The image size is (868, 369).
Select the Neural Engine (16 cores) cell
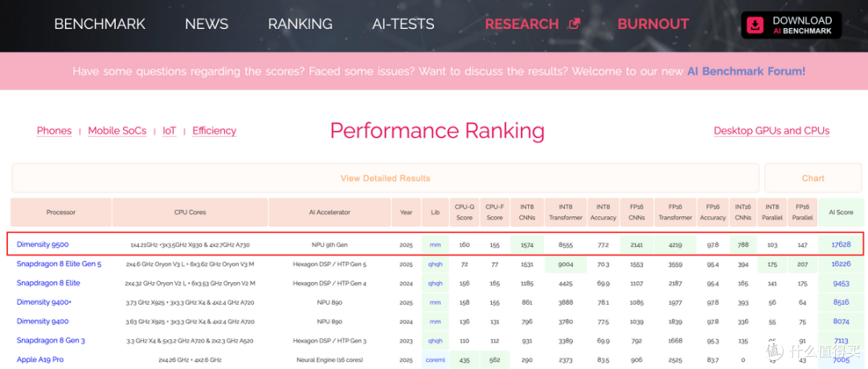(330, 359)
